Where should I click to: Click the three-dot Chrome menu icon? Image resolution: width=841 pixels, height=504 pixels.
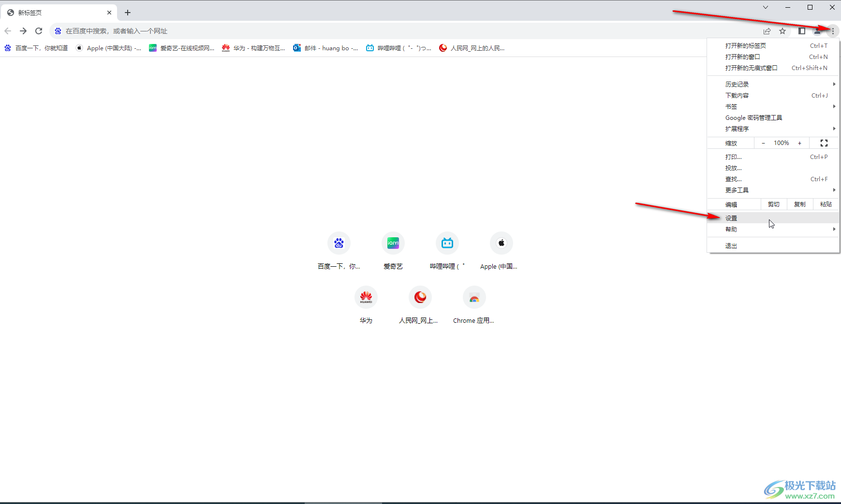[x=833, y=31]
